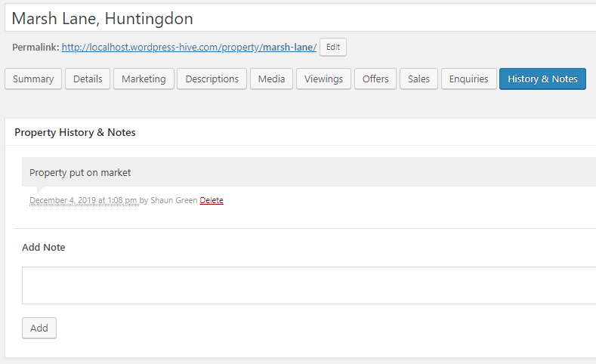Open the Offers tab
Image resolution: width=596 pixels, height=364 pixels.
[x=375, y=79]
